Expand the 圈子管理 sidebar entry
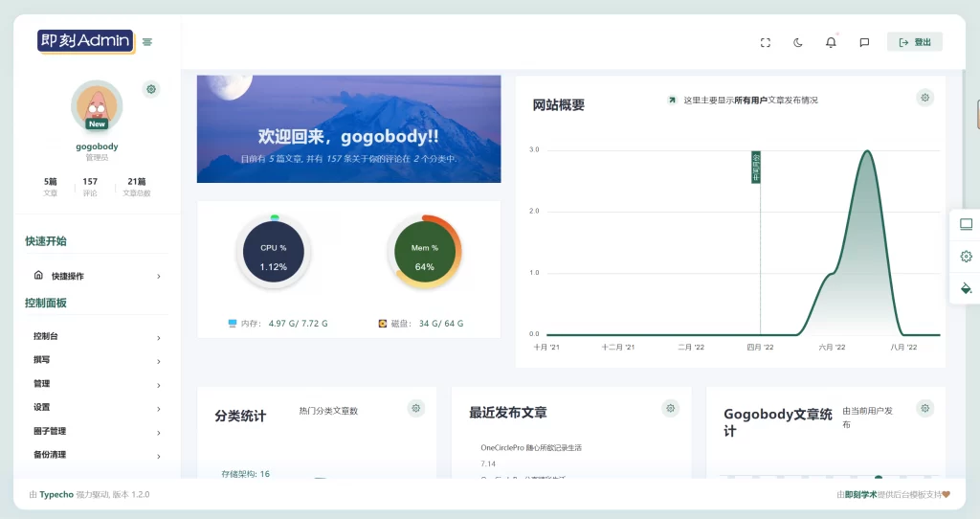The image size is (980, 519). [97, 432]
